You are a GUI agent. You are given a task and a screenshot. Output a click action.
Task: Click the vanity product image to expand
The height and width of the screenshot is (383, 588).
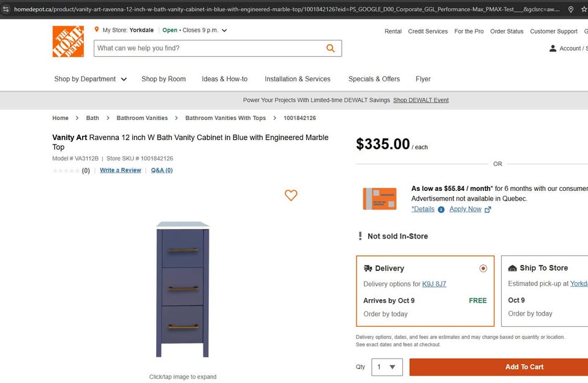(x=183, y=289)
